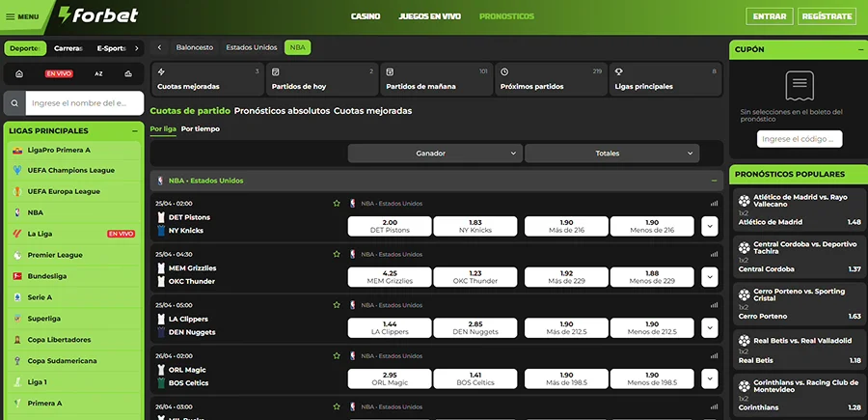Toggle sorting to Por tiempo
The image size is (868, 420).
201,128
